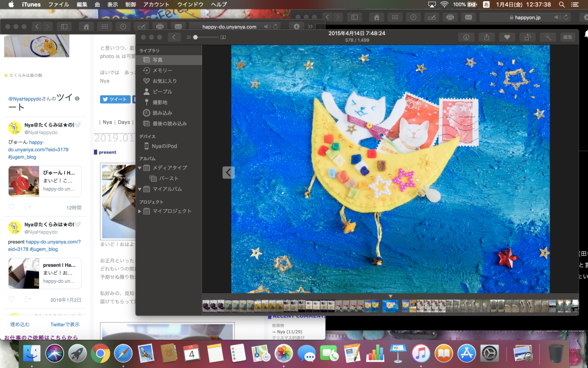Open App Store from the Dock

[x=466, y=354]
